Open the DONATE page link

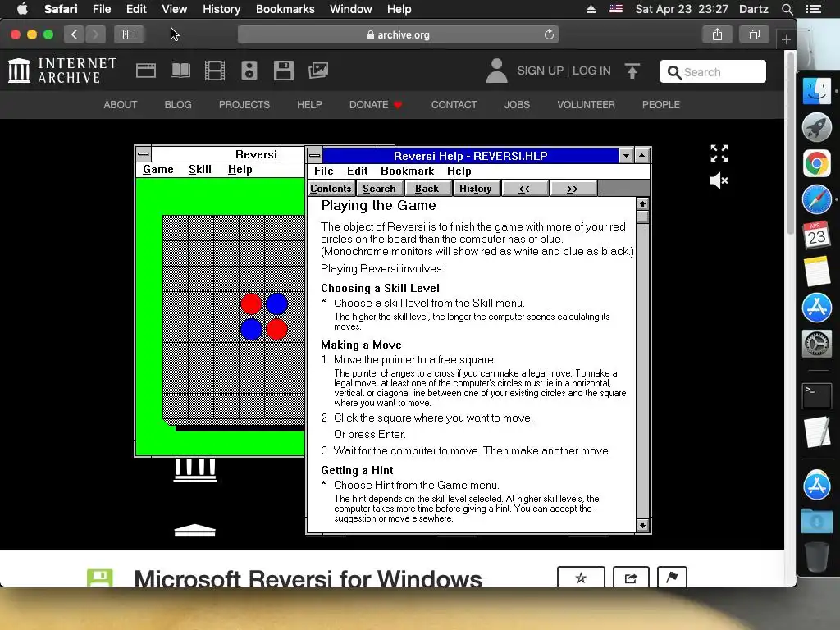375,105
